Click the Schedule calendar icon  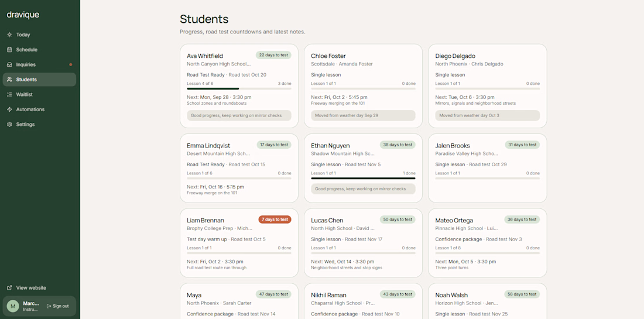9,50
